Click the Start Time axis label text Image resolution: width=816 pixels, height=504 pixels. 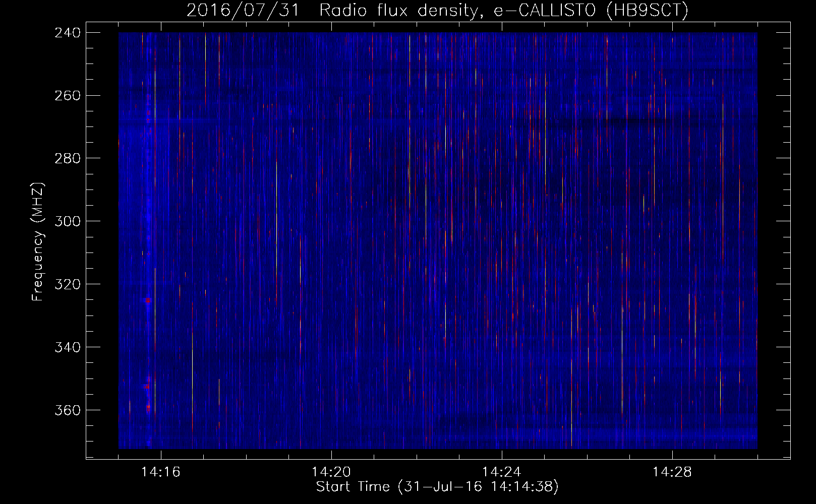[x=437, y=487]
